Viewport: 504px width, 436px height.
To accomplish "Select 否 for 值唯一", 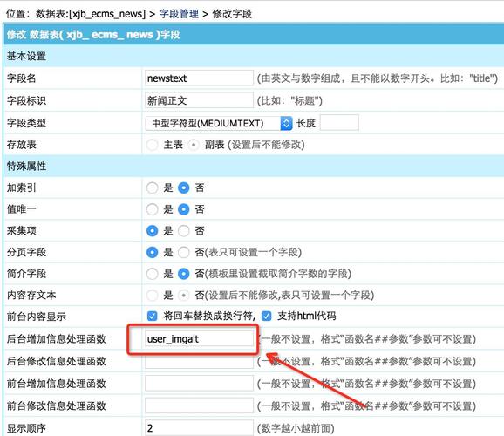I will [183, 209].
